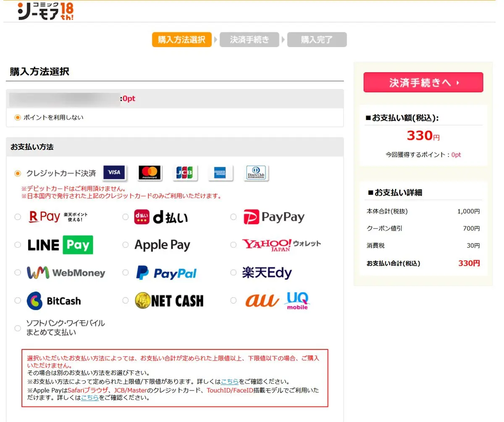Image resolution: width=504 pixels, height=422 pixels.
Task: Choose the NET CASH radio button
Action: 125,301
